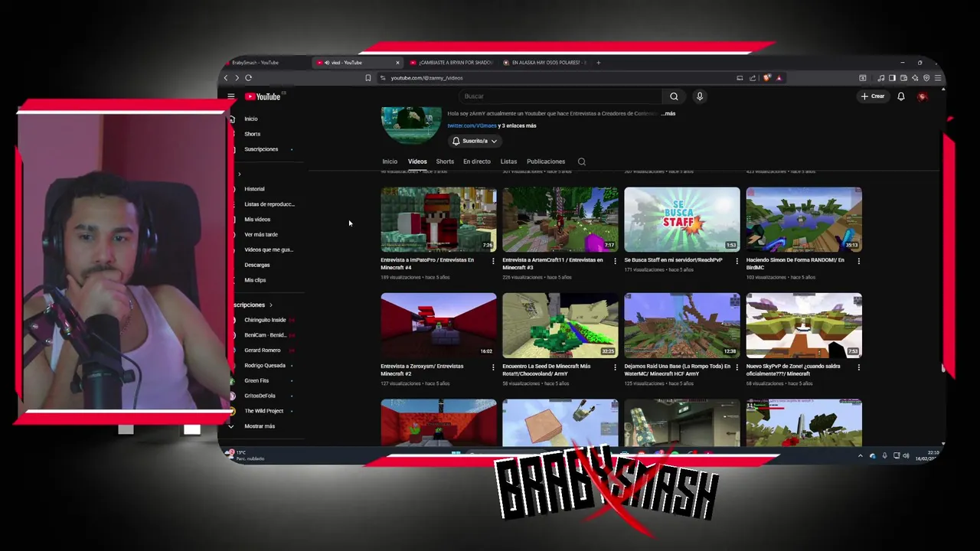This screenshot has height=551, width=980.
Task: Switch to EN ALASKA HAY OSOS POLARES tab
Action: (544, 63)
